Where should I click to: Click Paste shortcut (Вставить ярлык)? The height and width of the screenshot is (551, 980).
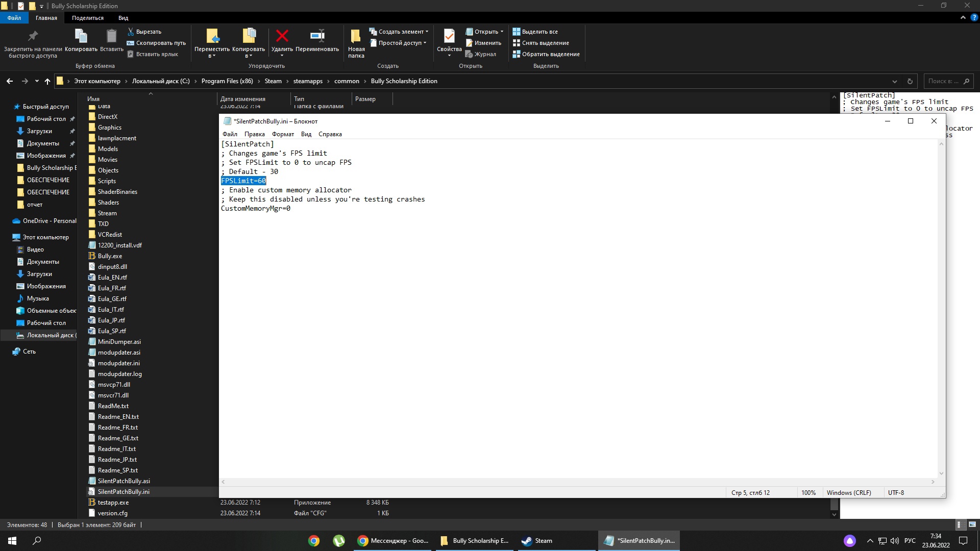153,54
